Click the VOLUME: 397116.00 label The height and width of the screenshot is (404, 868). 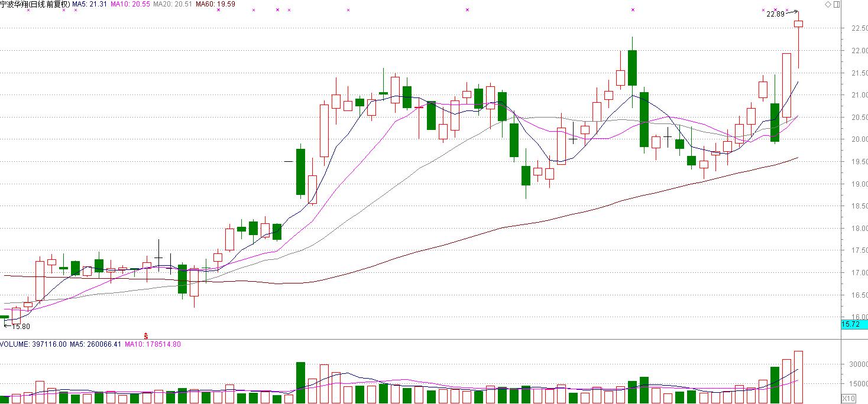34,344
